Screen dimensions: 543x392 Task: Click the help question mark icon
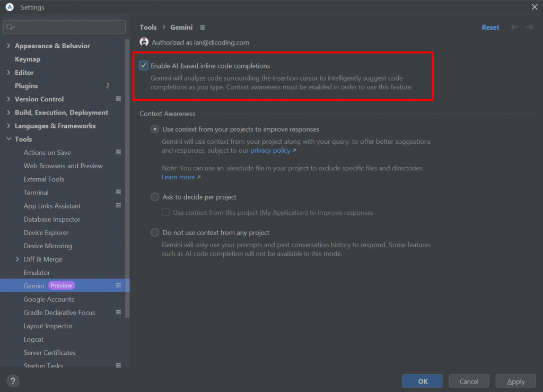coord(12,380)
